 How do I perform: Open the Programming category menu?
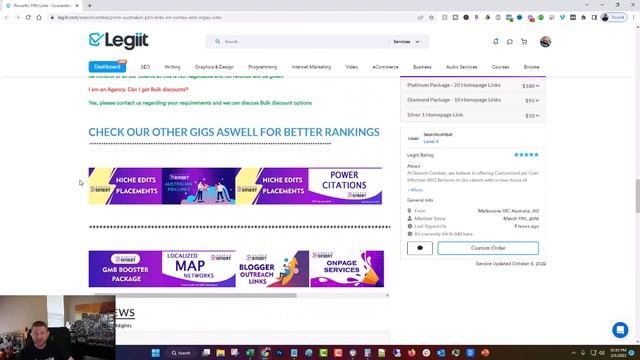(x=262, y=67)
